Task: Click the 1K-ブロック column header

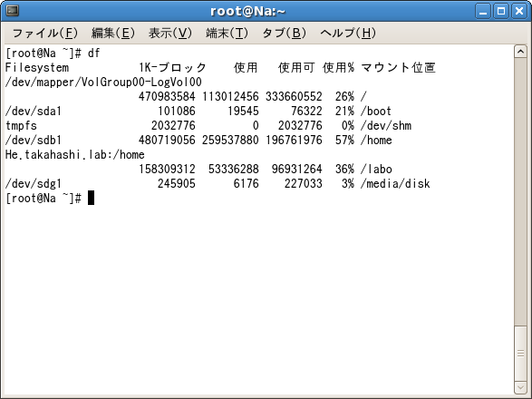Action: coord(172,68)
